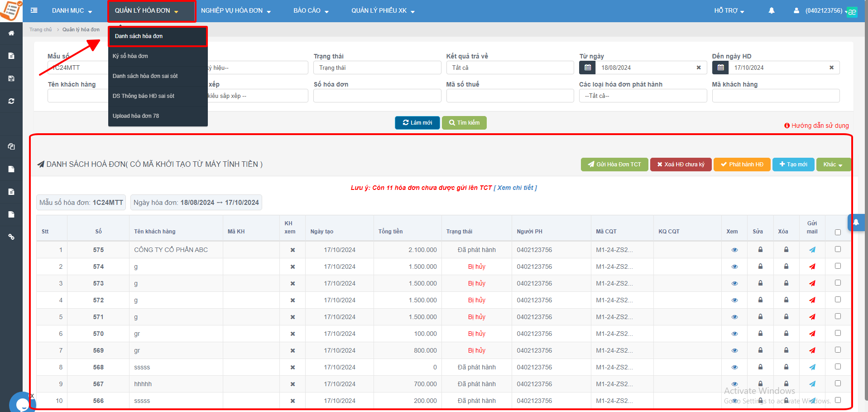Click send mail icon for invoice 574
868x412 pixels.
pyautogui.click(x=812, y=267)
